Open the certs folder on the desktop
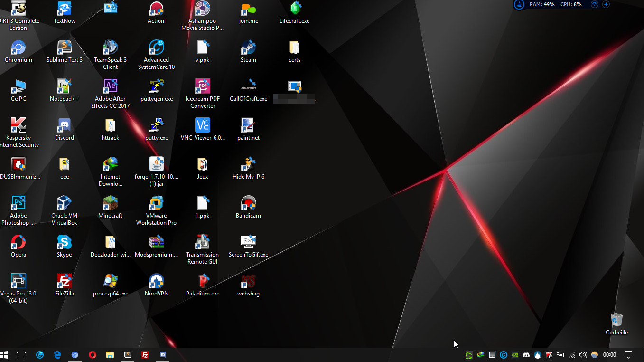 pyautogui.click(x=294, y=48)
